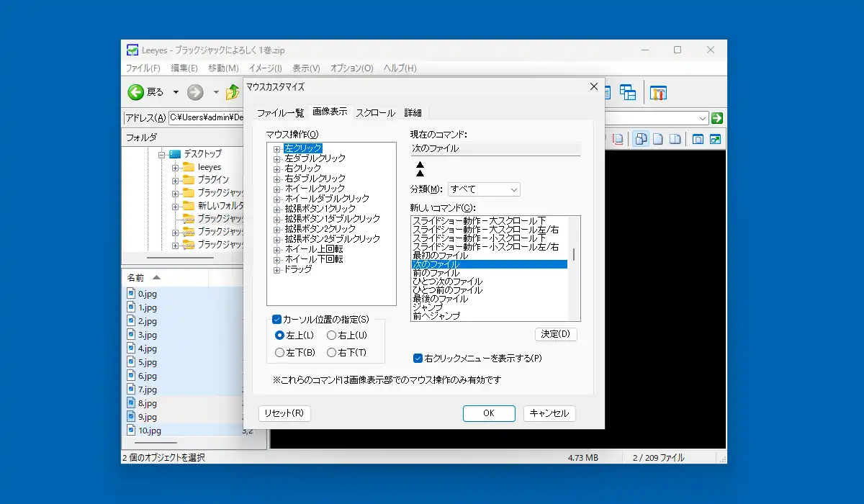Image resolution: width=864 pixels, height=504 pixels.
Task: Click the リセット(R) button
Action: [x=284, y=413]
